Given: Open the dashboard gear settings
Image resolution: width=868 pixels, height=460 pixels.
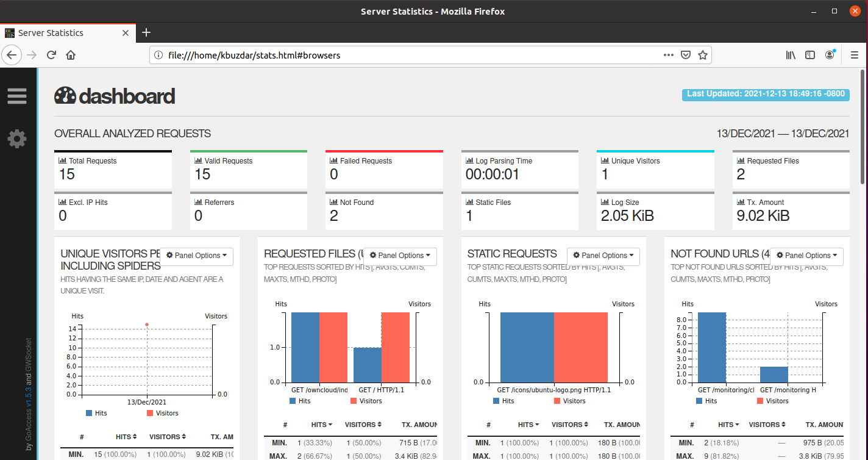Looking at the screenshot, I should click(x=17, y=138).
